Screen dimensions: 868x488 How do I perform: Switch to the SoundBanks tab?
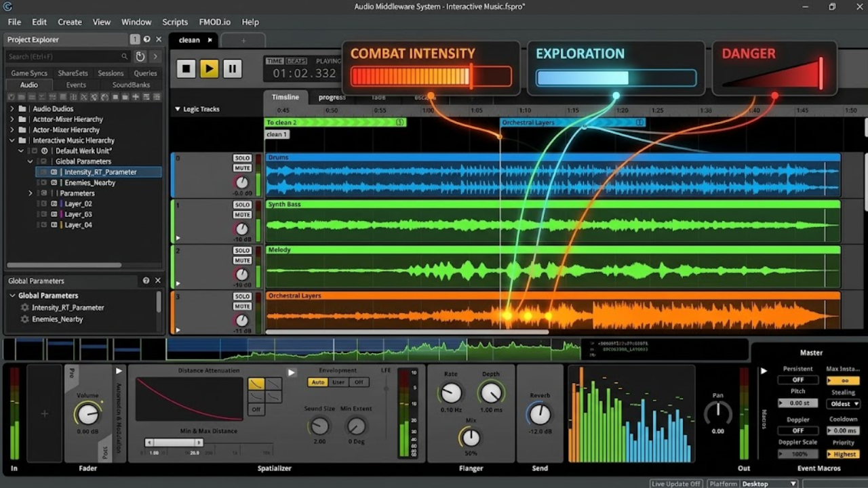tap(132, 85)
